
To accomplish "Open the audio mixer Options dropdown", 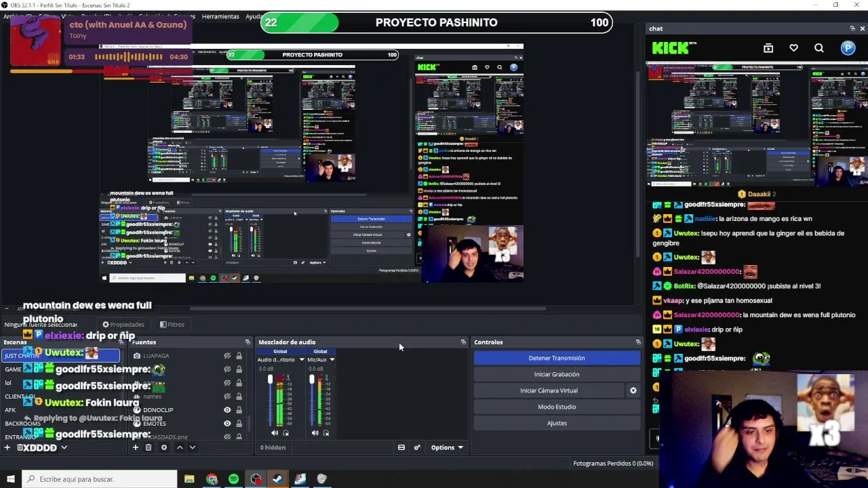I will coord(447,447).
